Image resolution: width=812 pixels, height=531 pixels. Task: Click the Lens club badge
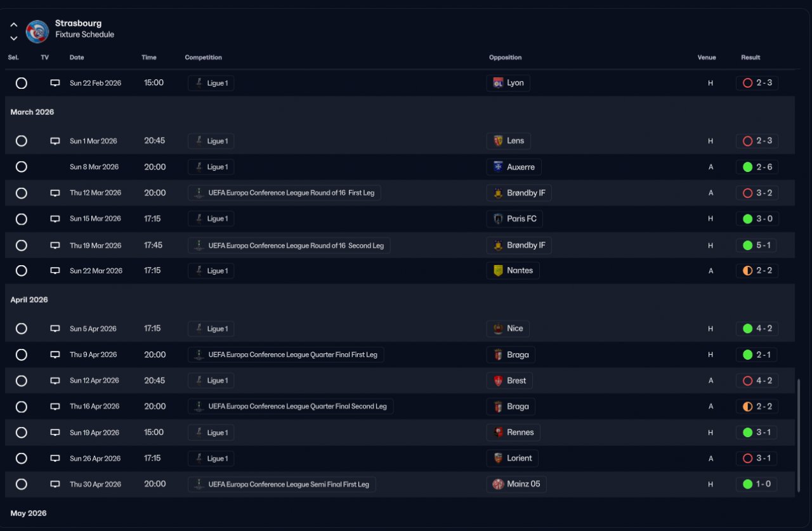(498, 141)
